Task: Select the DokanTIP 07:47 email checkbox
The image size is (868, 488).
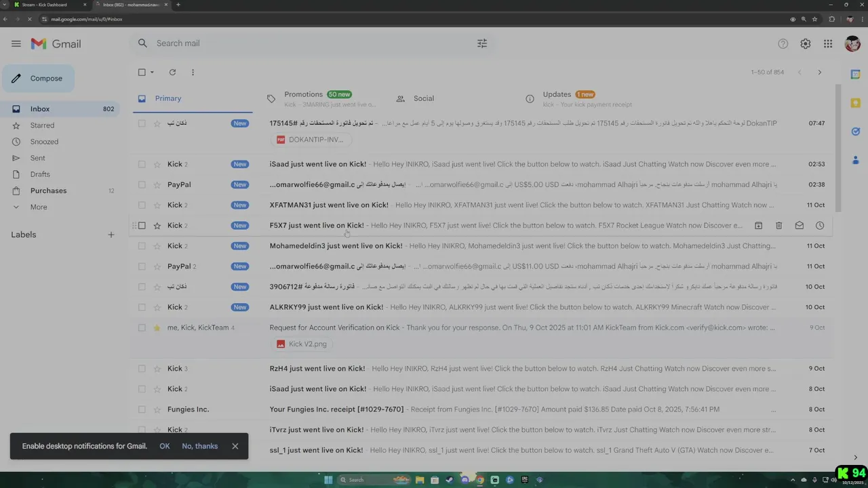Action: [142, 123]
